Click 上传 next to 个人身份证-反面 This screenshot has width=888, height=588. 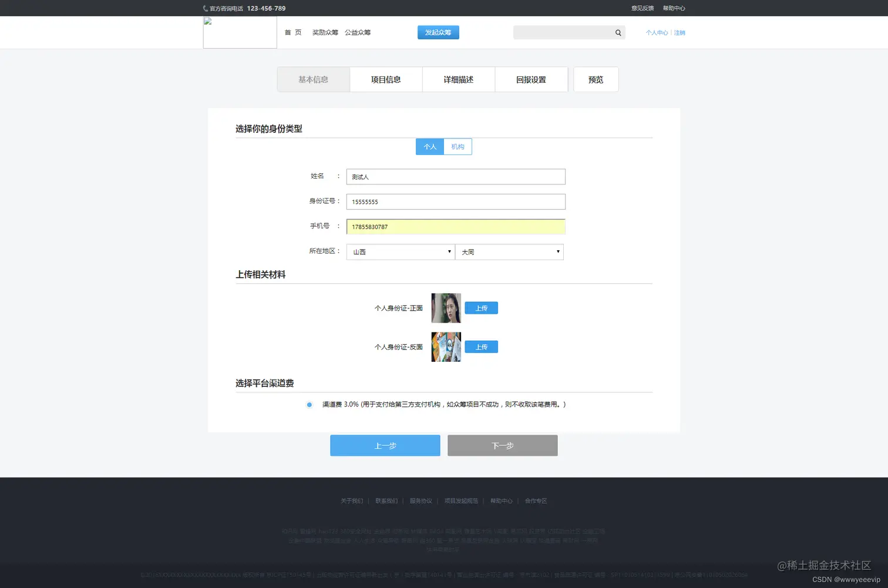[481, 347]
